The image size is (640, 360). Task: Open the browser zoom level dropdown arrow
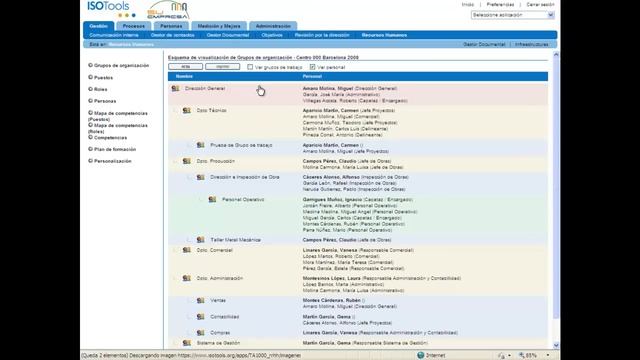pyautogui.click(x=548, y=356)
